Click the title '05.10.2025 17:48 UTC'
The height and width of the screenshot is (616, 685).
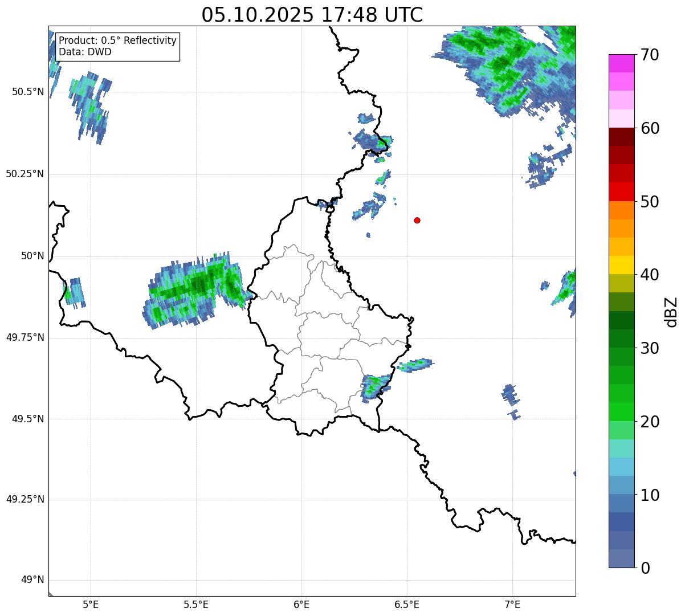click(x=312, y=15)
